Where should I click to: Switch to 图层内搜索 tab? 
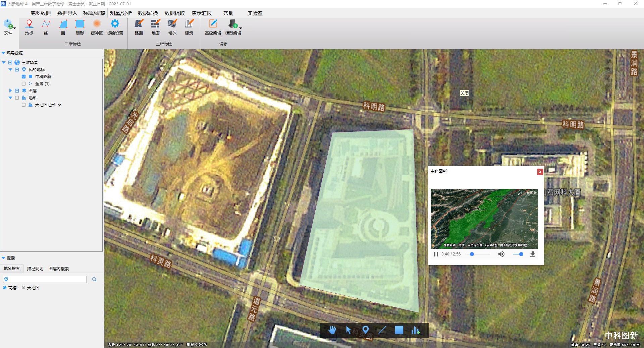coord(59,269)
